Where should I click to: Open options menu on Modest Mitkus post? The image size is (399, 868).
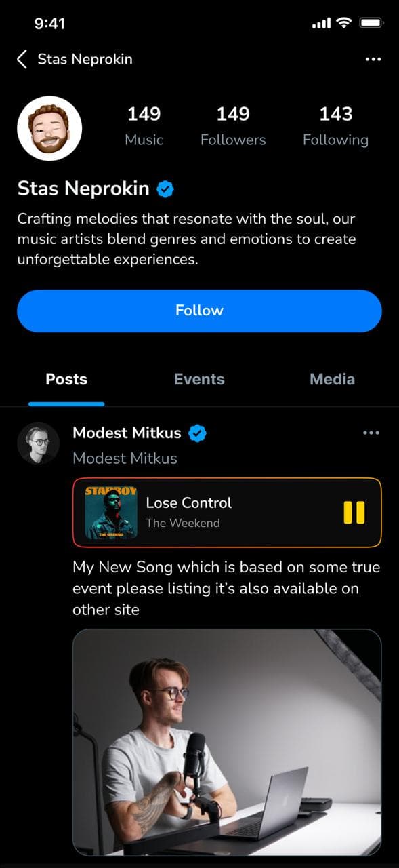[371, 432]
